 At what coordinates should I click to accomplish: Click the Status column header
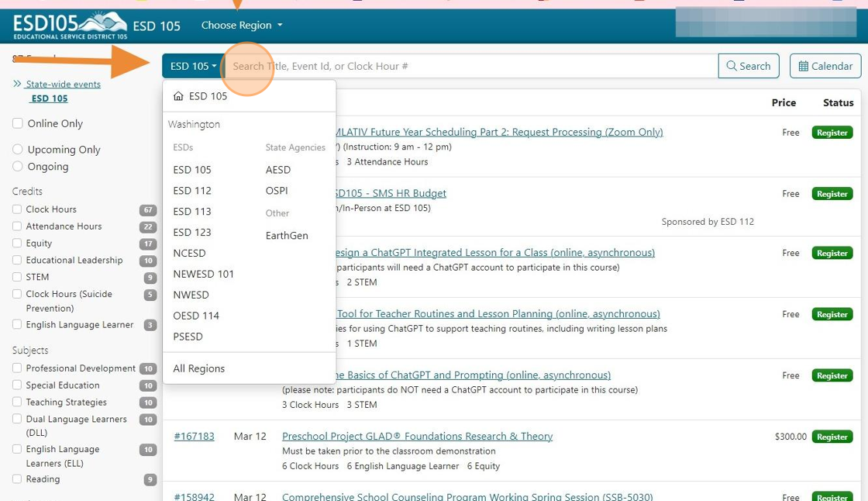tap(838, 102)
